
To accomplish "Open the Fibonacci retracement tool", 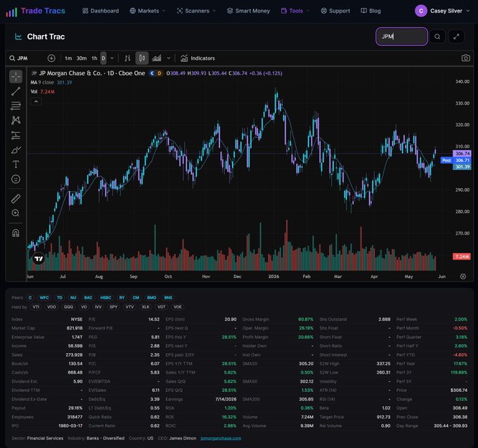I will pyautogui.click(x=16, y=106).
